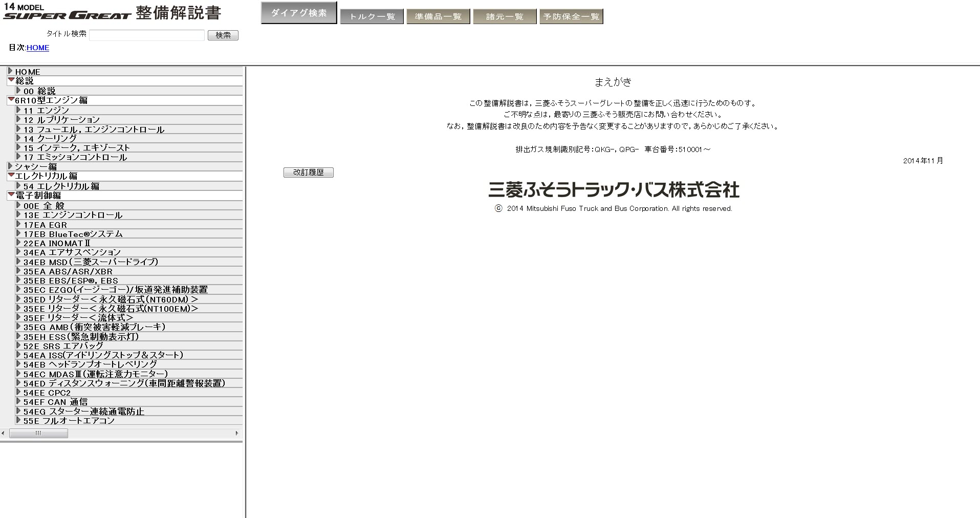Click the sidebar horizontal scrollbar thumb

(x=38, y=434)
